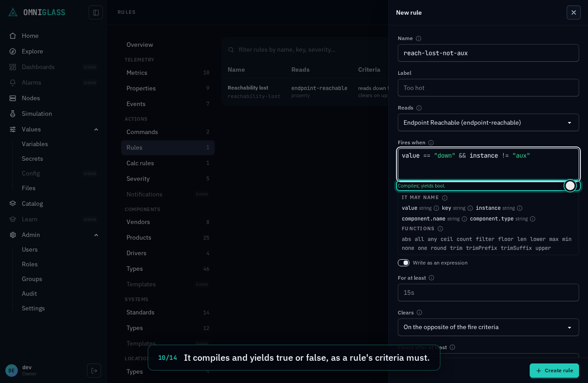The image size is (588, 383).
Task: Open the Variables menu item
Action: (35, 144)
